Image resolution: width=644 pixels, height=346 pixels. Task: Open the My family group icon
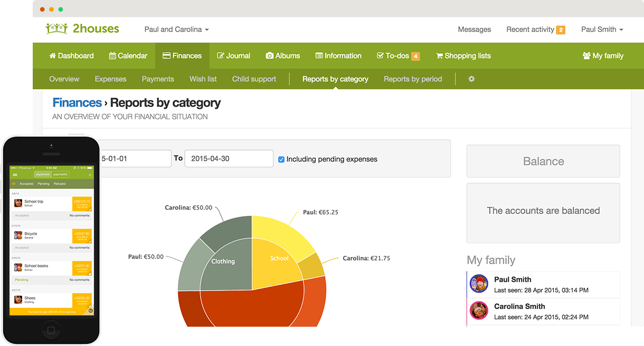pos(586,55)
